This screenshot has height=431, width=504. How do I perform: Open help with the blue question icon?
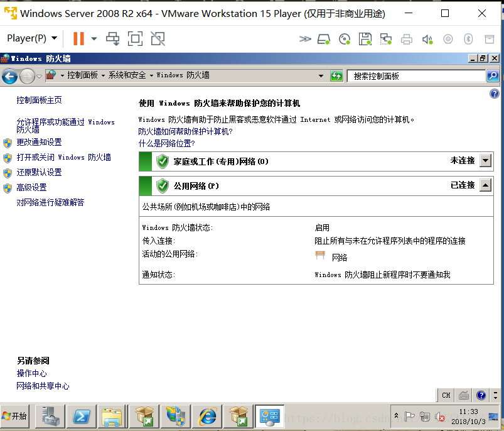point(494,94)
